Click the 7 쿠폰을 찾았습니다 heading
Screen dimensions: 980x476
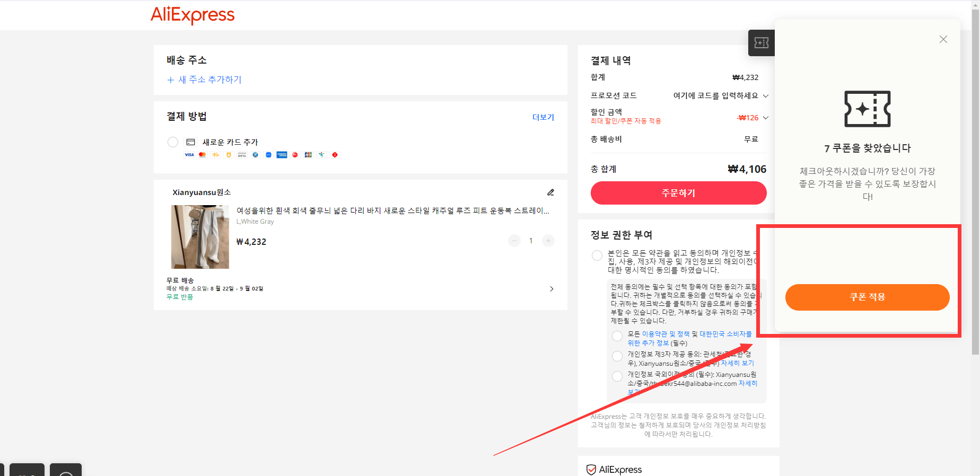coord(868,148)
